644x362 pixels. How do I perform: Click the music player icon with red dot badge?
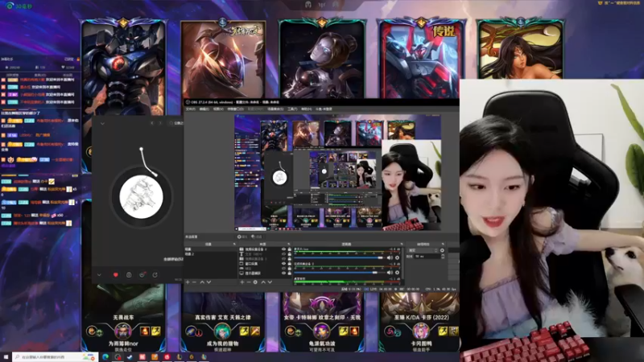142,274
